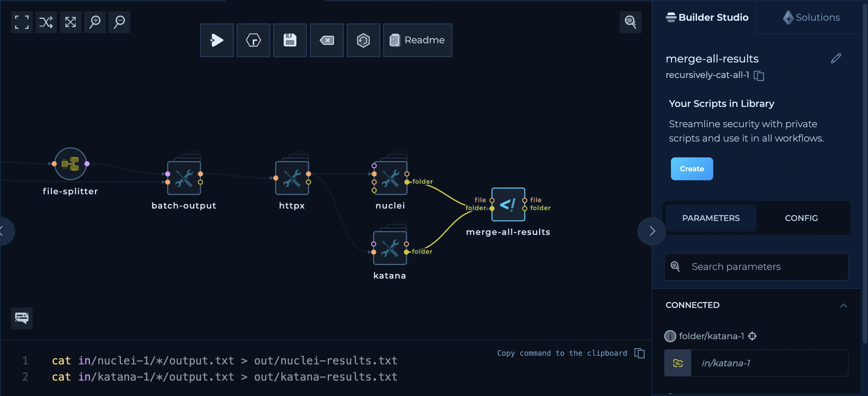Viewport: 868px width, 396px height.
Task: Open the PARAMETERS tab
Action: (711, 218)
